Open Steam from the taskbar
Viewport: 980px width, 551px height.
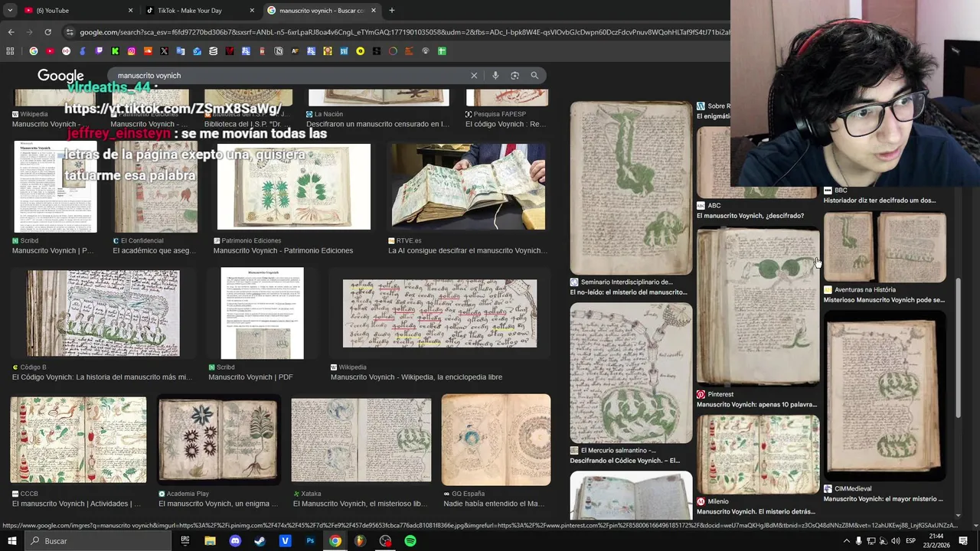260,541
